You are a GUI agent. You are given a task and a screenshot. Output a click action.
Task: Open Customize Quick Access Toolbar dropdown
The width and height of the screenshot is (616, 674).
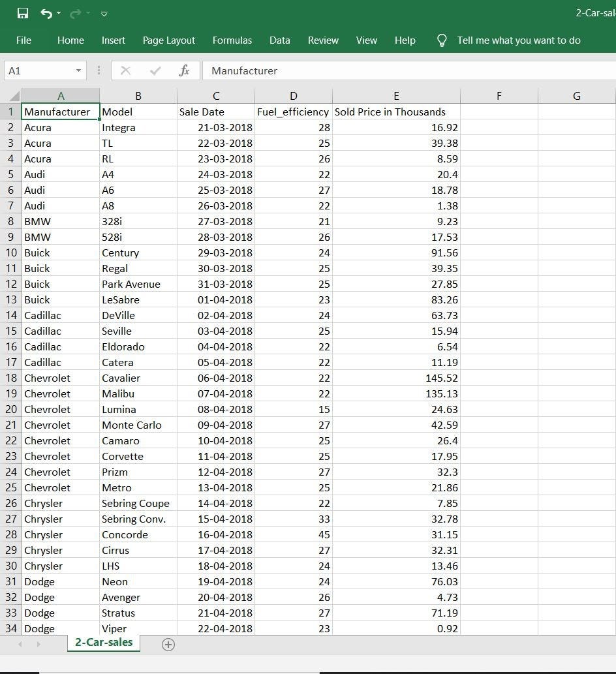coord(104,14)
